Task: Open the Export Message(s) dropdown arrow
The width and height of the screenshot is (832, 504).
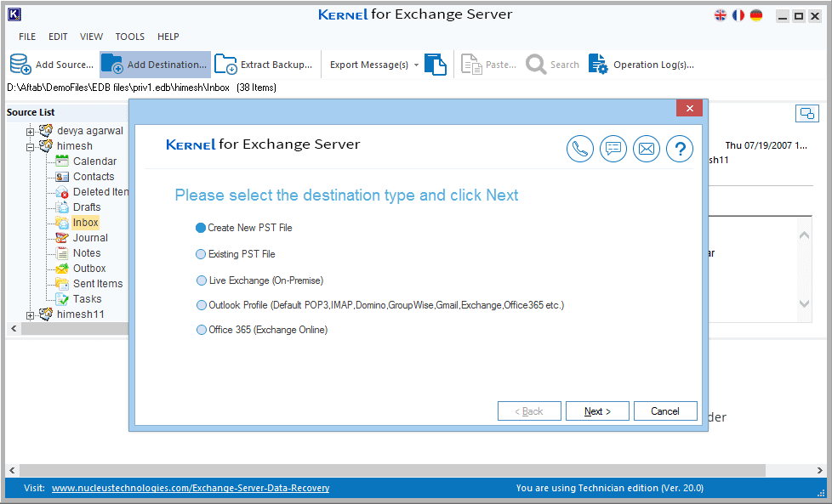Action: click(x=416, y=65)
